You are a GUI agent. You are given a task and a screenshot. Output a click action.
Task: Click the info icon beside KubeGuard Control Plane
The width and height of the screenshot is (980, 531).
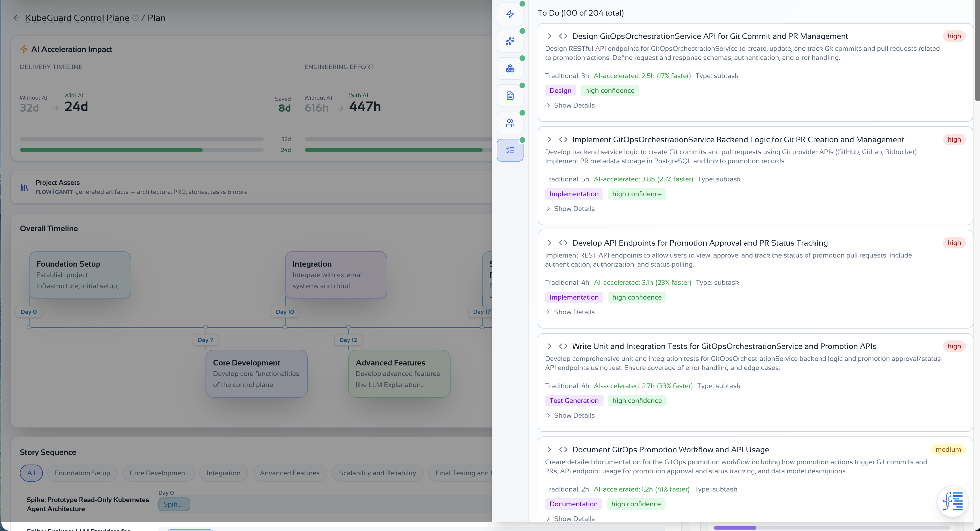pos(135,18)
